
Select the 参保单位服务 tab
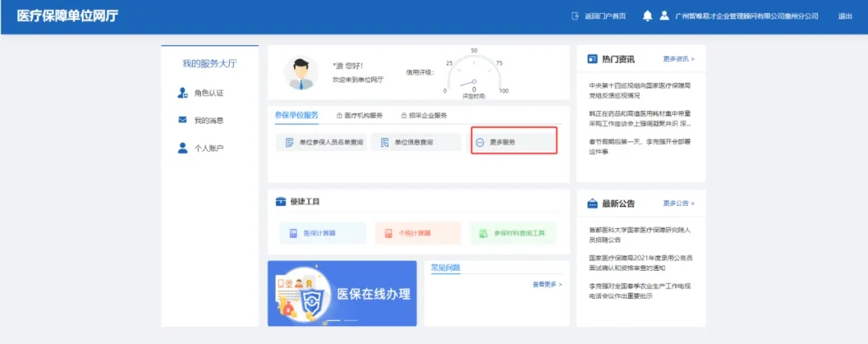point(296,115)
